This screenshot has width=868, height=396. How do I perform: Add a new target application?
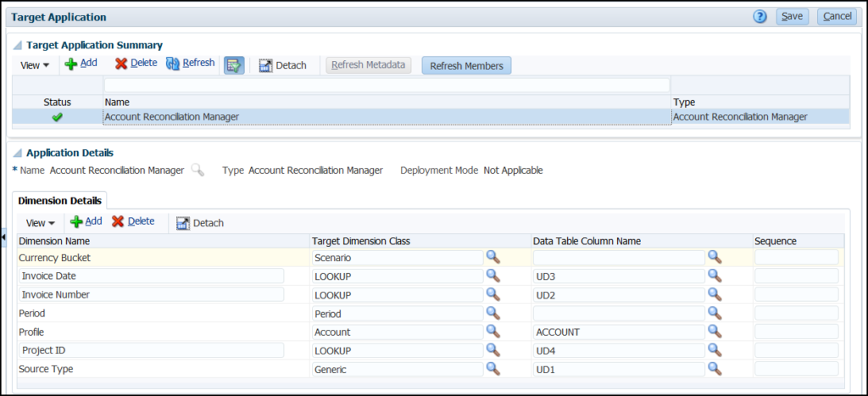click(81, 64)
